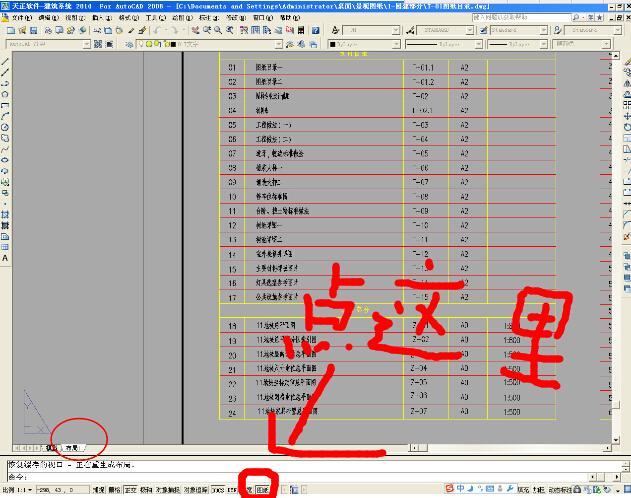Activate the Arc drawing tool

(x=5, y=117)
